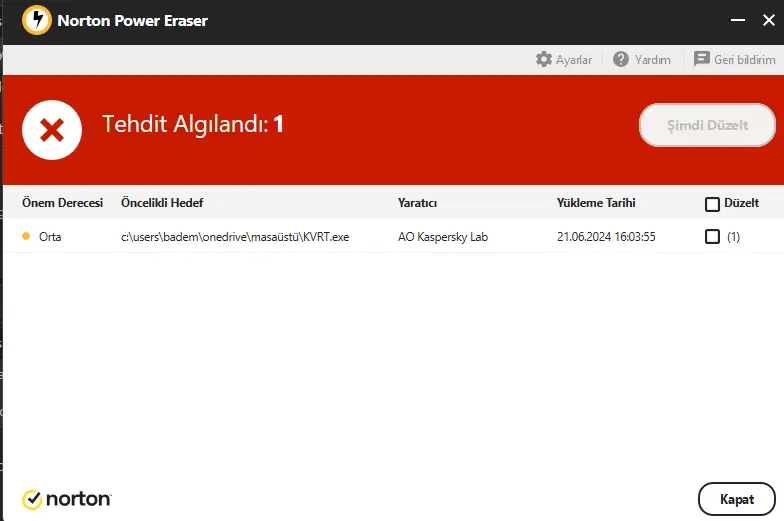Click the KVRT.exe file path entry
The width and height of the screenshot is (784, 521).
click(235, 236)
